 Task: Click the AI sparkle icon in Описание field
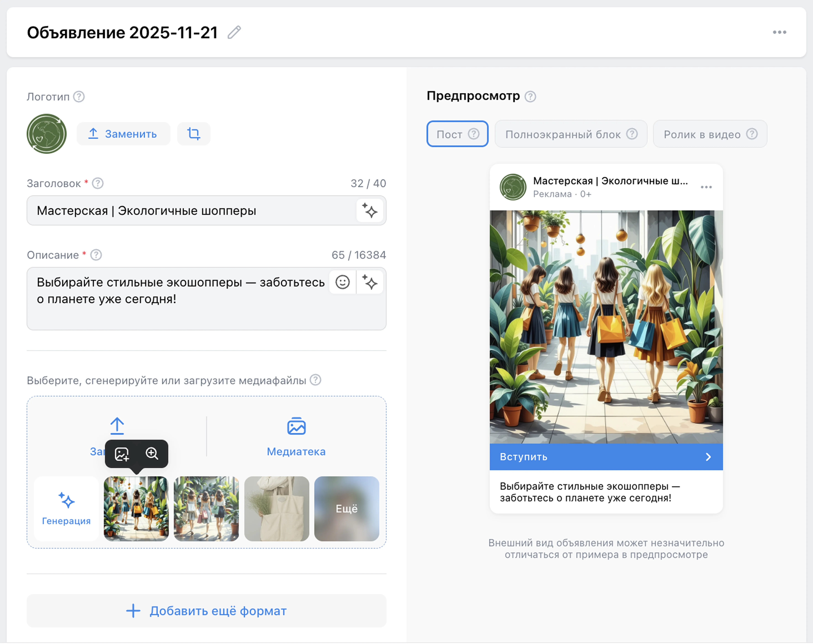point(370,282)
